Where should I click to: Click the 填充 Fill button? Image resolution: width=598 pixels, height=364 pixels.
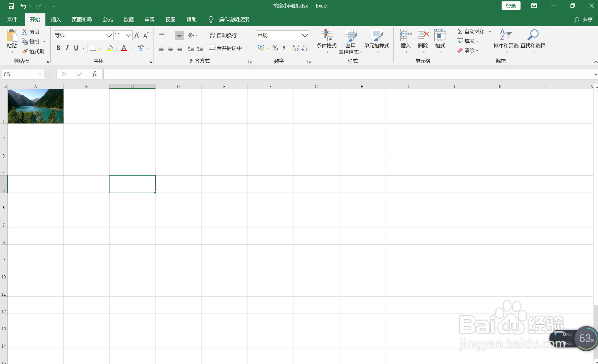(x=468, y=41)
